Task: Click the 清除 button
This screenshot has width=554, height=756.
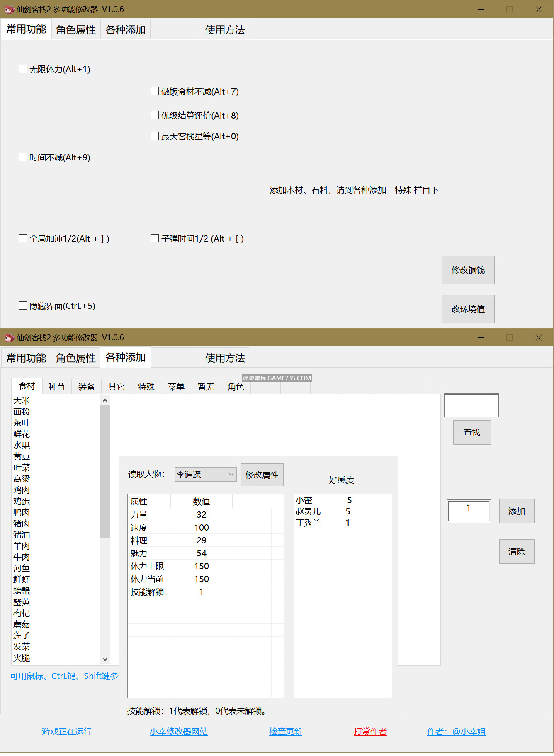Action: click(517, 552)
